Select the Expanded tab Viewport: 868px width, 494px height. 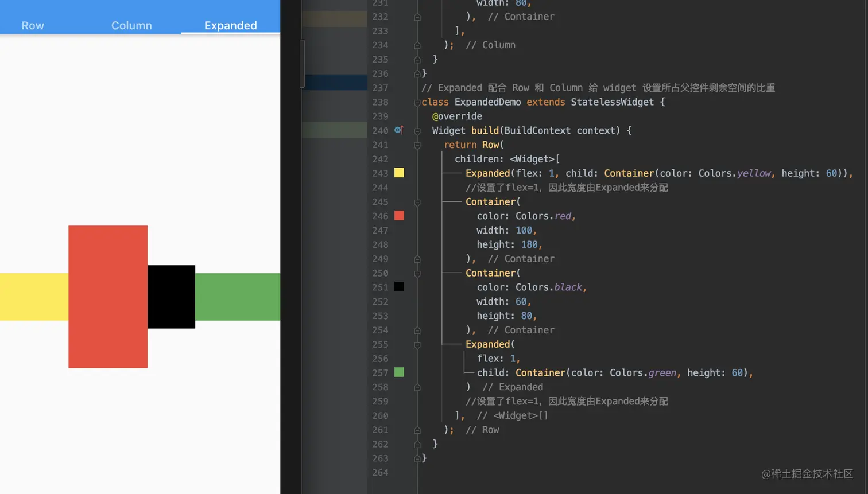pyautogui.click(x=230, y=25)
